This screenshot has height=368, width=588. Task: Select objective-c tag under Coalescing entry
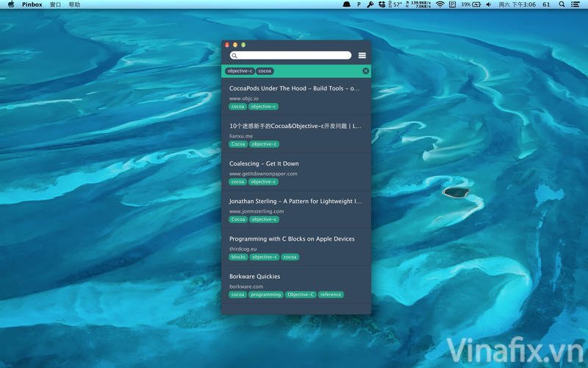pos(263,182)
